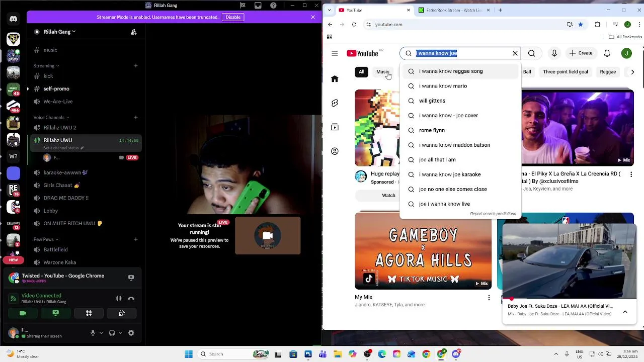Collapse the Voice Channels category
The image size is (644, 362).
(51, 118)
